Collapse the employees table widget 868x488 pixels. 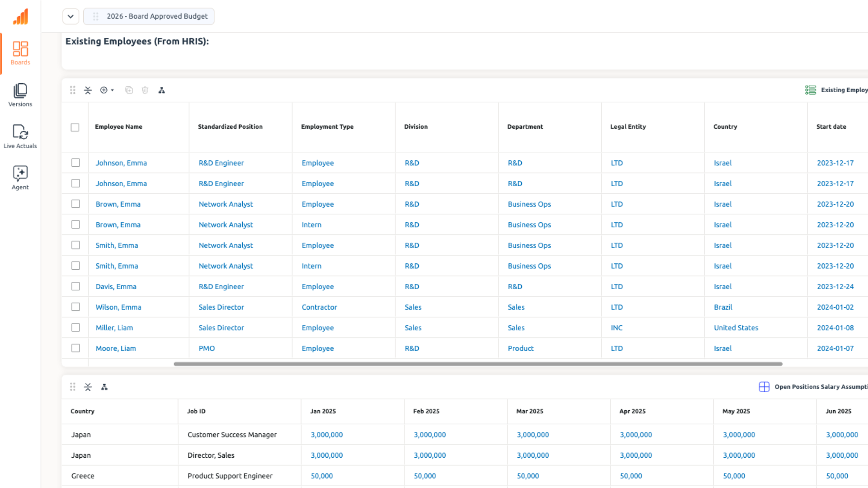[88, 90]
